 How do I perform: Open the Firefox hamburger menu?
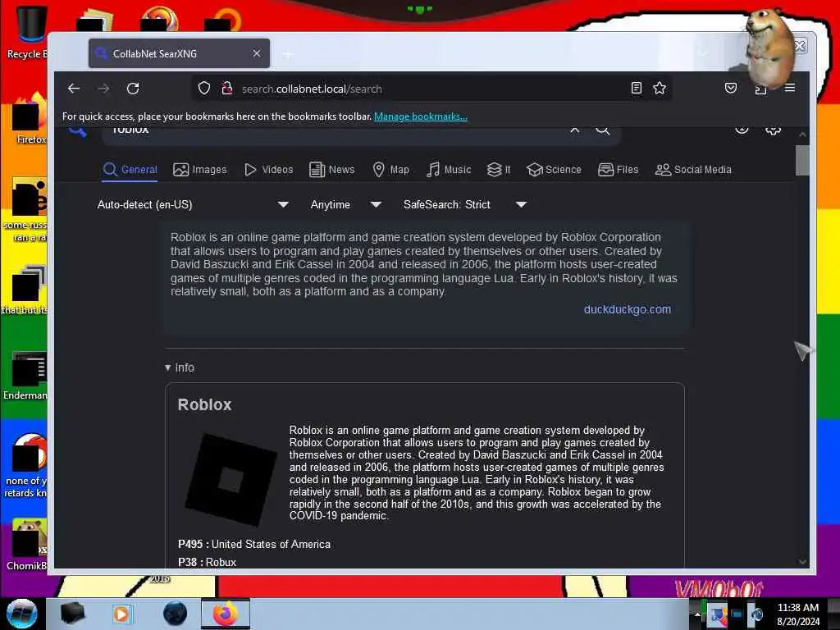pyautogui.click(x=790, y=88)
